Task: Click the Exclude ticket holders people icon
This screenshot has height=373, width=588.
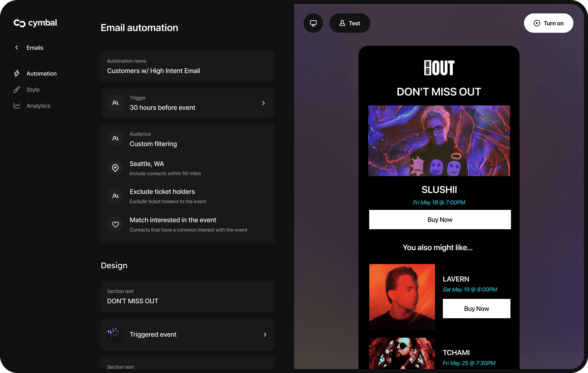Action: tap(115, 196)
